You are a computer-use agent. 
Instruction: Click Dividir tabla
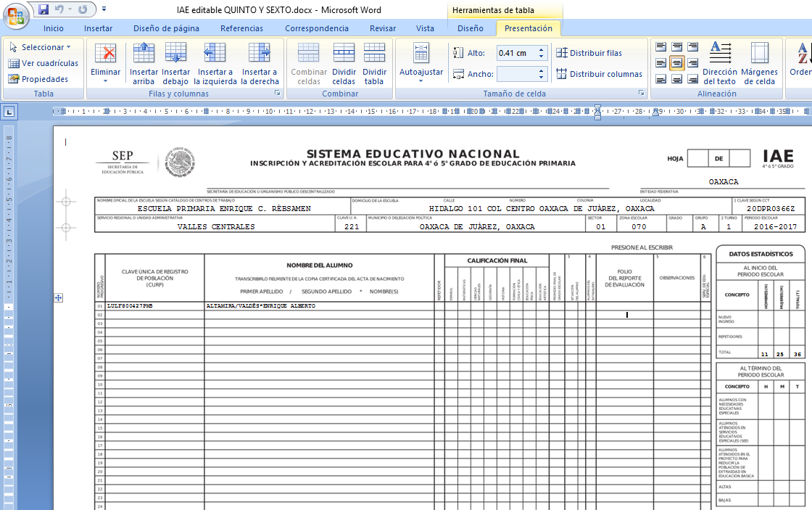(374, 62)
